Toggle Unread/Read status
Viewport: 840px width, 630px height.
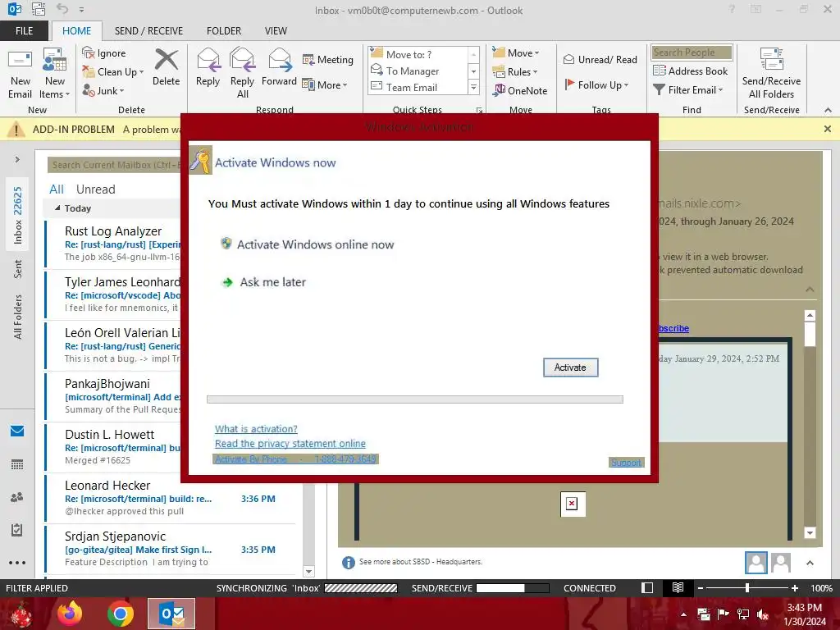(x=600, y=59)
